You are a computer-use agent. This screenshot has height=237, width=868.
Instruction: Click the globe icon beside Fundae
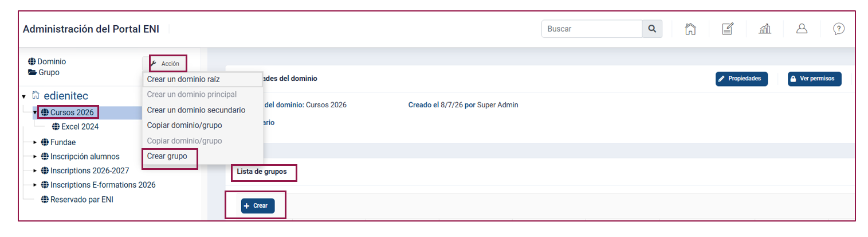coord(45,142)
